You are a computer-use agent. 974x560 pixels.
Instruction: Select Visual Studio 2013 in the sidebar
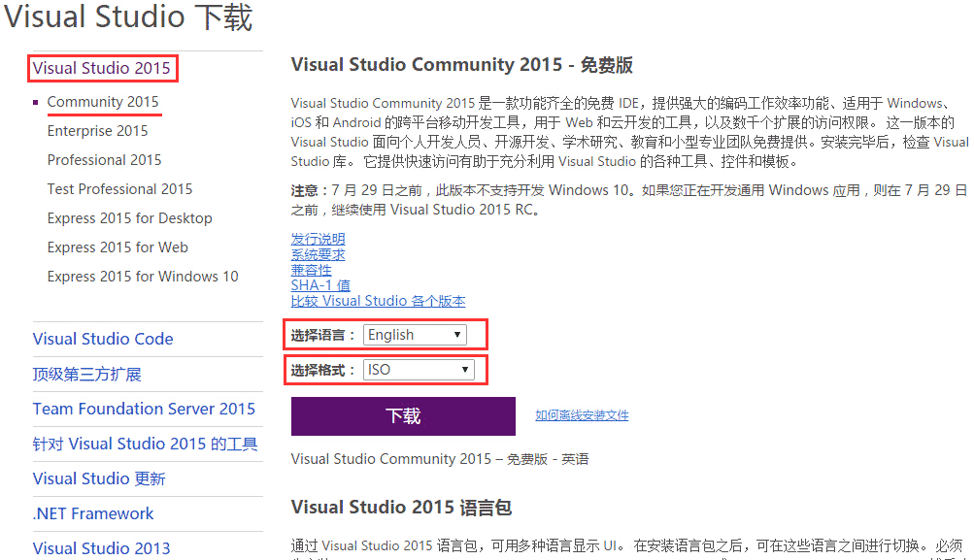101,548
